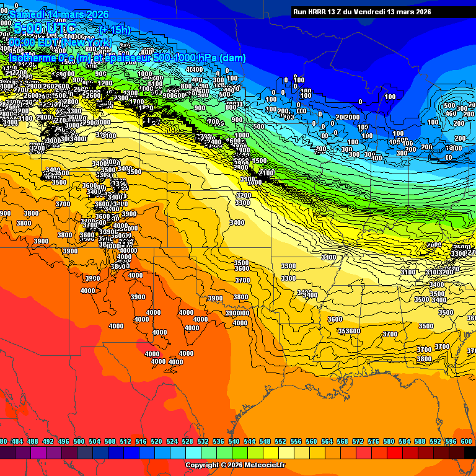The width and height of the screenshot is (476, 476).
Task: Click the 540 dam legend color swatch
Action: tap(234, 453)
